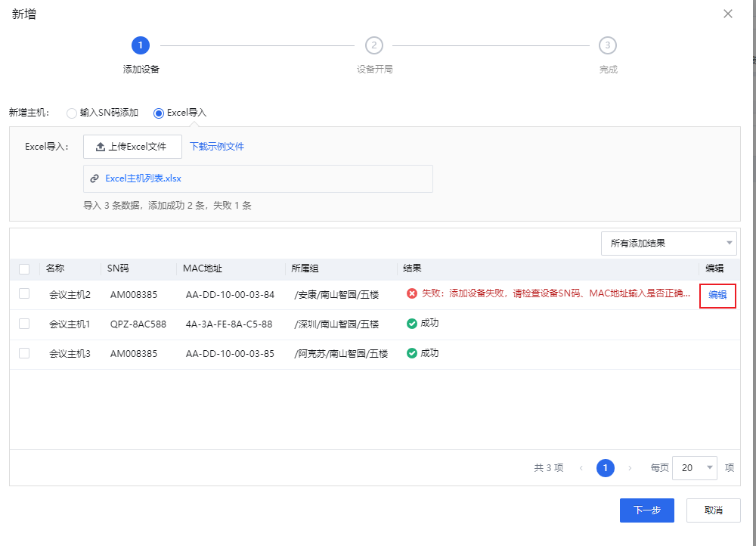
Task: Click the red failure icon for 会议主机2
Action: click(412, 293)
